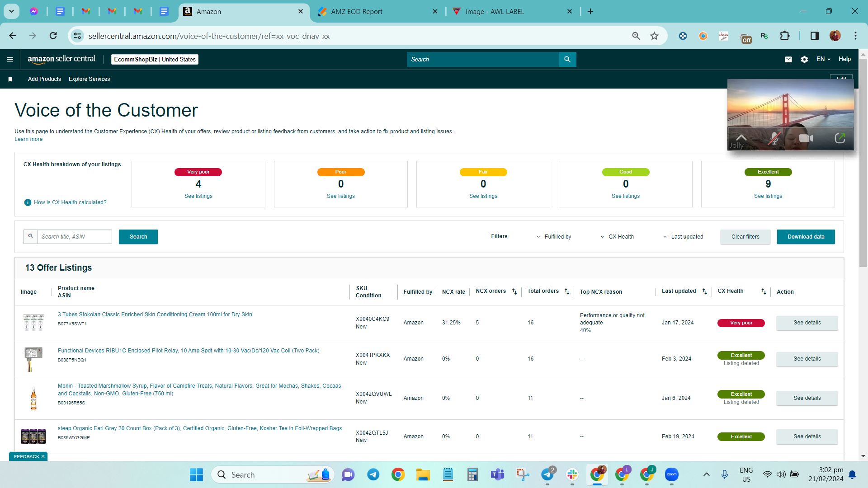Bookmark this page with the star icon
The width and height of the screenshot is (868, 488).
(654, 36)
